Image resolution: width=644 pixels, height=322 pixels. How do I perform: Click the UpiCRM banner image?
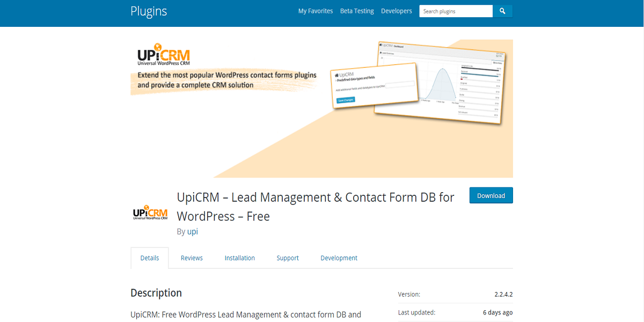(x=322, y=108)
